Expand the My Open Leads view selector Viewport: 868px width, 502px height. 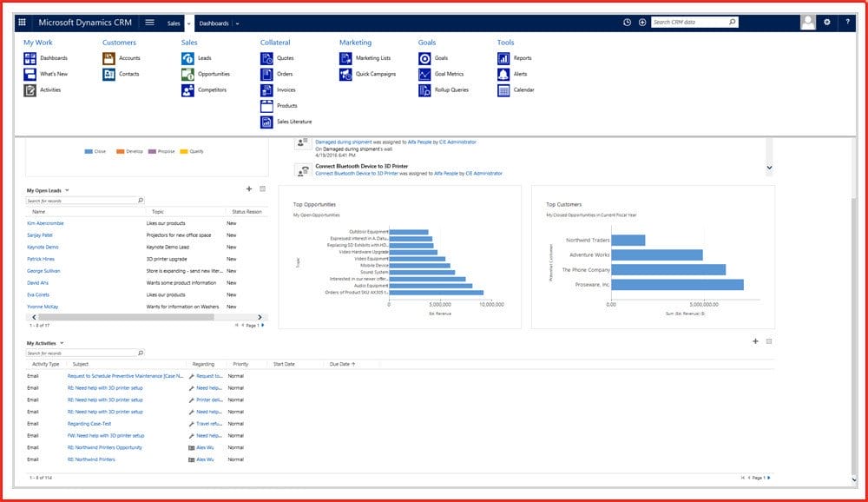(67, 190)
